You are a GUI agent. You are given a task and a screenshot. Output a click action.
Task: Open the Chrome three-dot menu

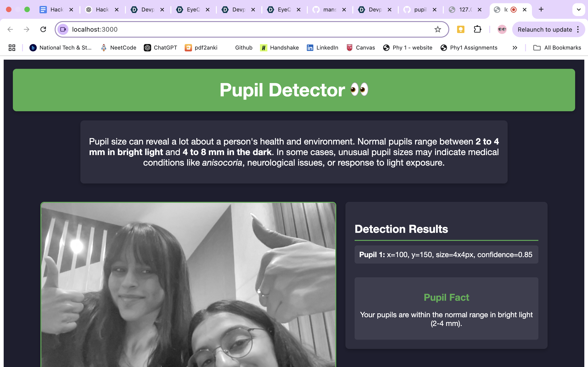click(x=578, y=29)
